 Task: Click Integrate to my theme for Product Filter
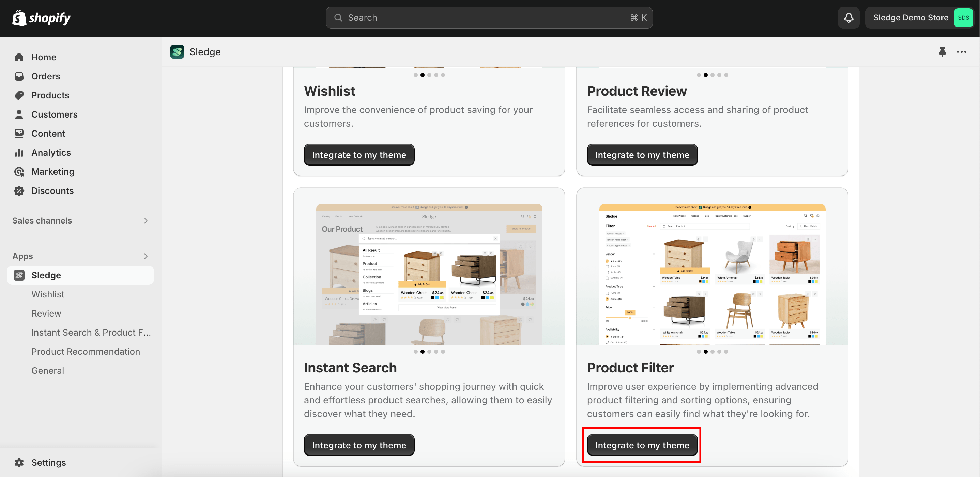pyautogui.click(x=643, y=445)
